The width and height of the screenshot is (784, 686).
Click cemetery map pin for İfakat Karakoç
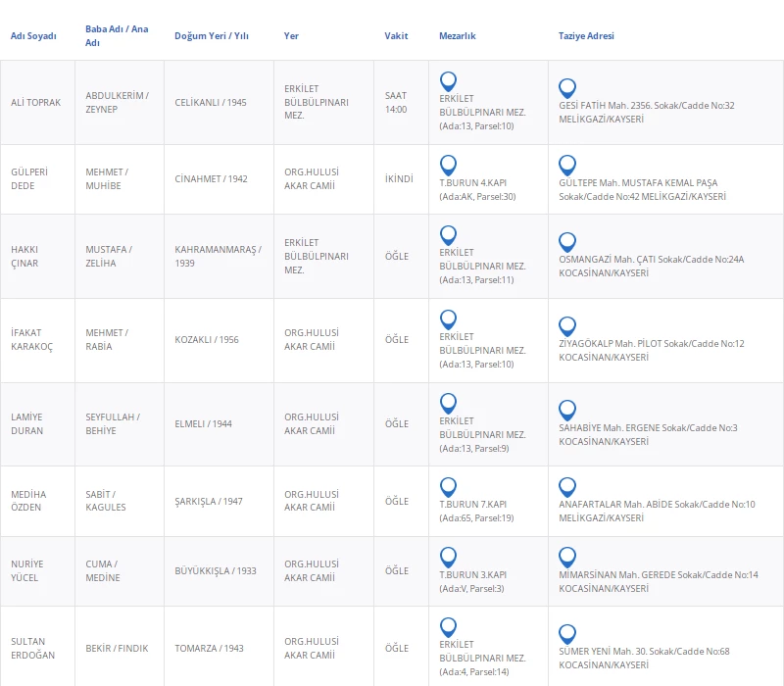448,319
